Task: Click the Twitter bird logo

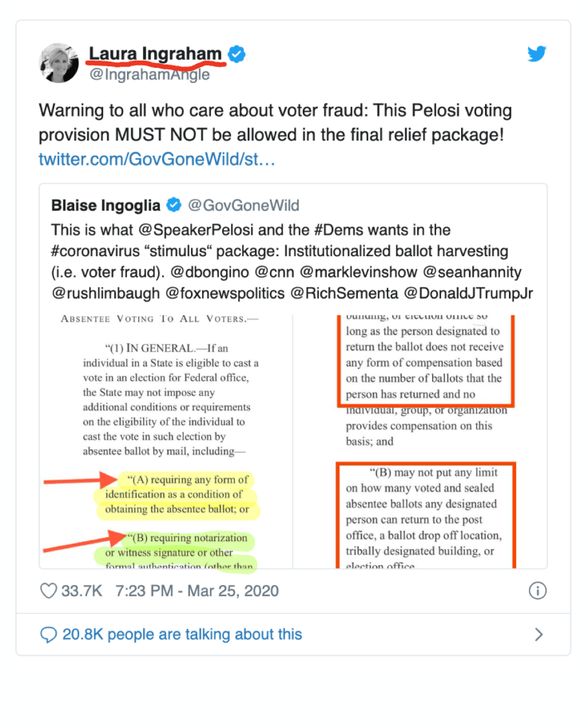Action: pos(537,54)
